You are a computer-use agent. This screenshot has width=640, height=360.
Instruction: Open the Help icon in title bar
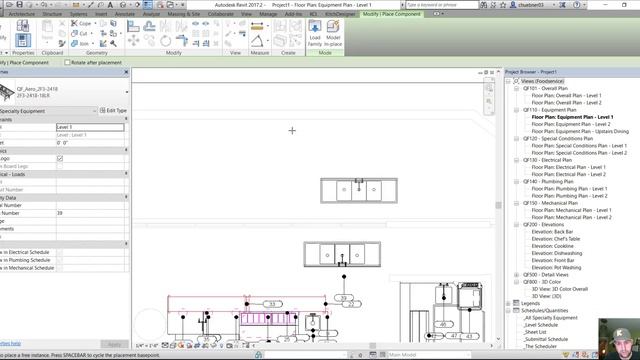(576, 5)
